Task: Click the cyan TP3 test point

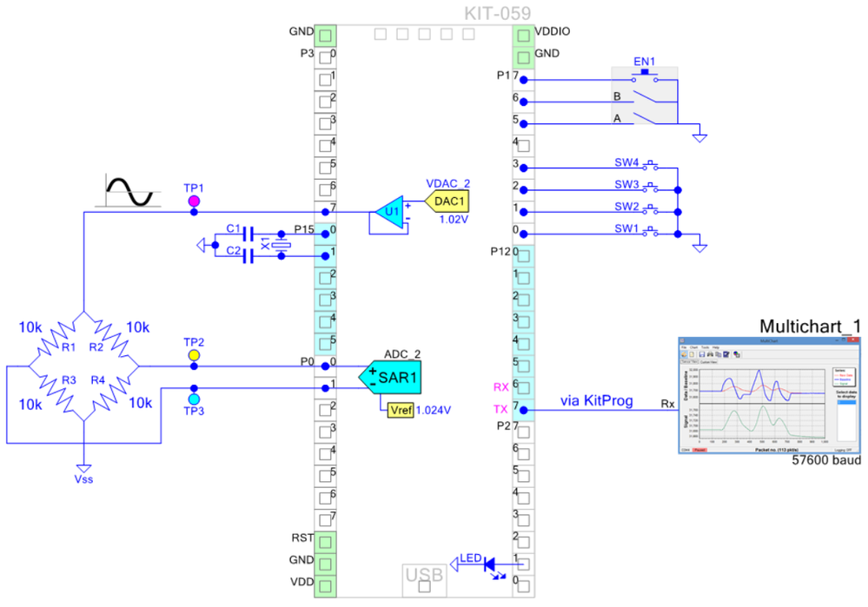Action: (193, 399)
